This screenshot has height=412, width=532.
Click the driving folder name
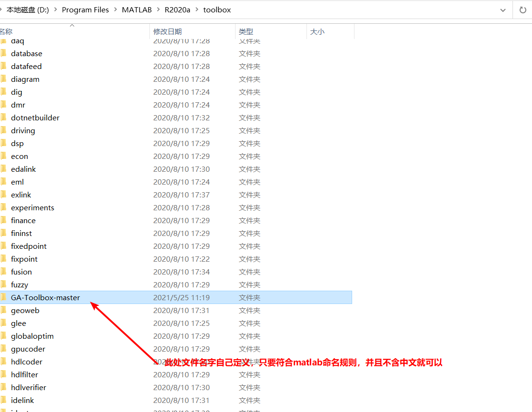(x=23, y=131)
